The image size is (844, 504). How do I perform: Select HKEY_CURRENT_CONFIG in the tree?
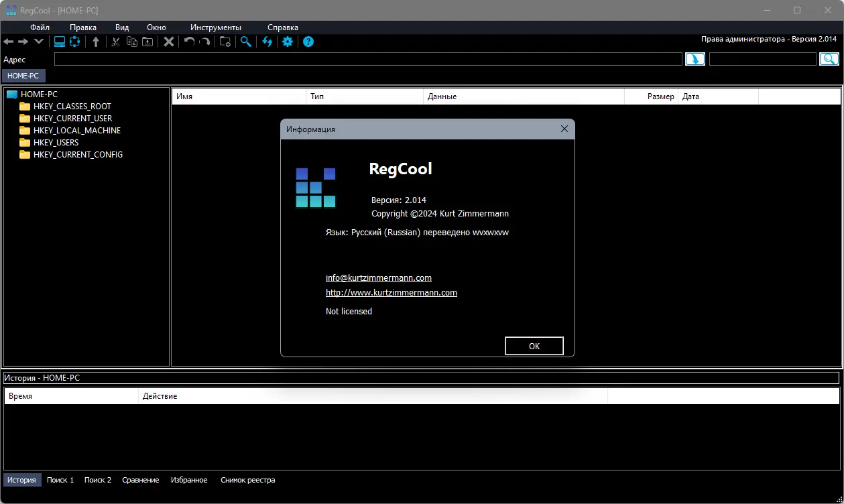(78, 155)
